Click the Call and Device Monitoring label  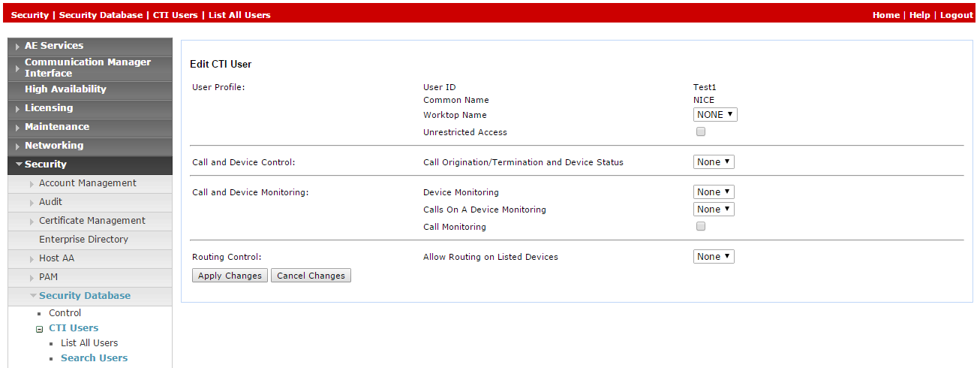[251, 192]
